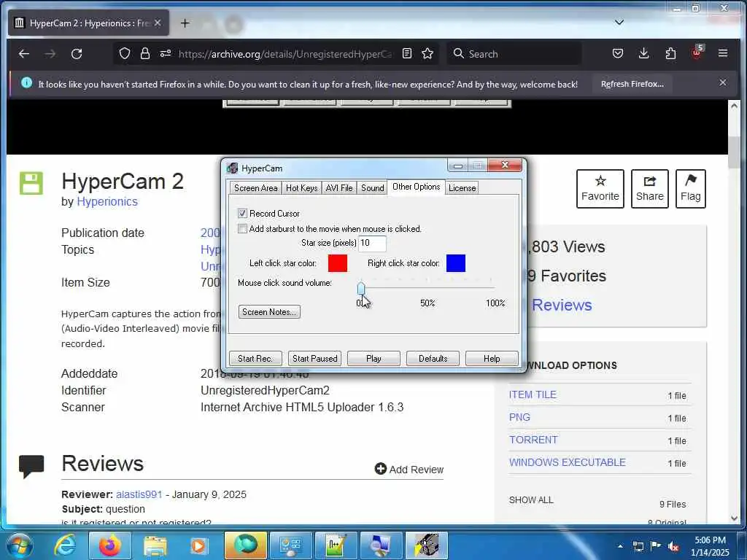
Task: Click Start Rec. button
Action: [255, 359]
